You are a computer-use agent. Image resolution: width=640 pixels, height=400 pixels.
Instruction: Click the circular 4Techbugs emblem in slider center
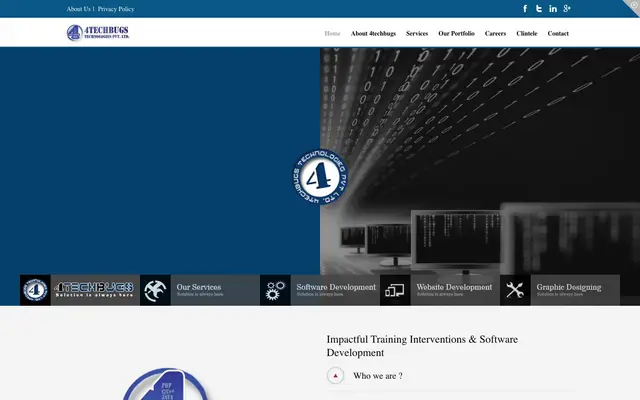(x=320, y=177)
